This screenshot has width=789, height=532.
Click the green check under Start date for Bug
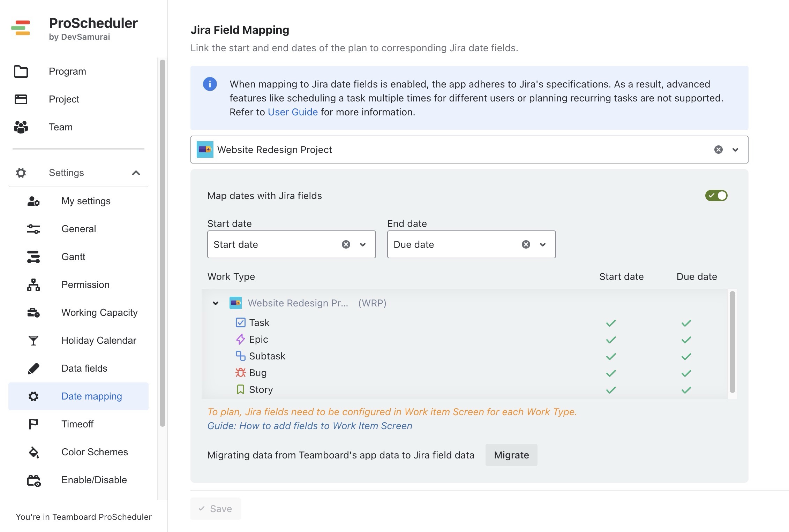point(611,373)
